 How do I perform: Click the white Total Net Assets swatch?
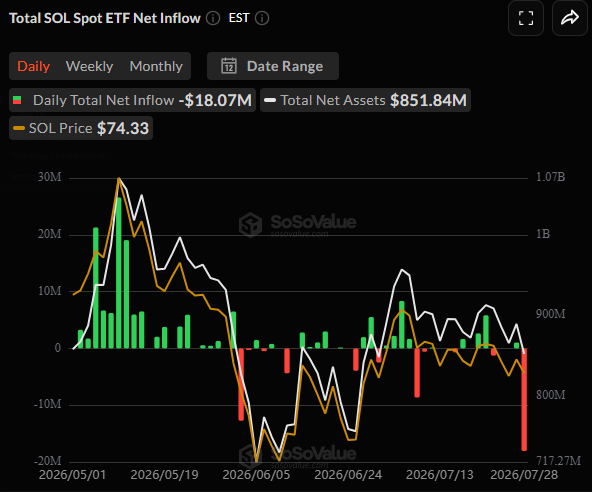pyautogui.click(x=270, y=100)
